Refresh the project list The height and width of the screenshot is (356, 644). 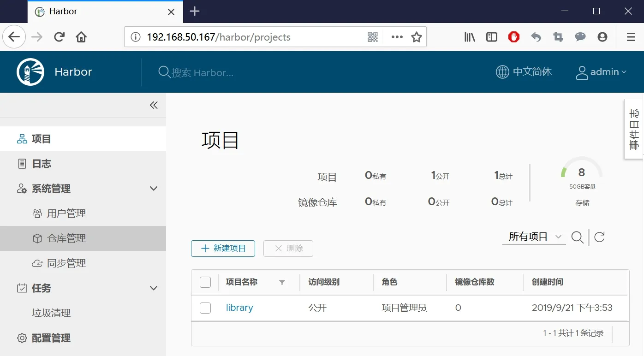click(x=599, y=237)
